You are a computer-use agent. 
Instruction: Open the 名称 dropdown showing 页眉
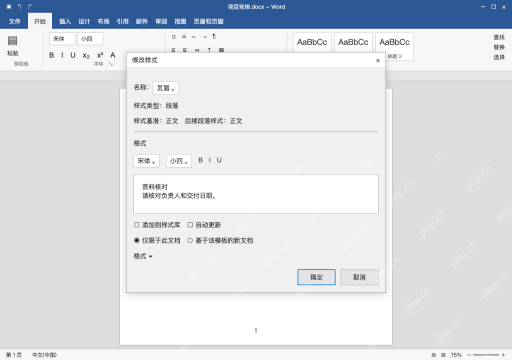(166, 88)
